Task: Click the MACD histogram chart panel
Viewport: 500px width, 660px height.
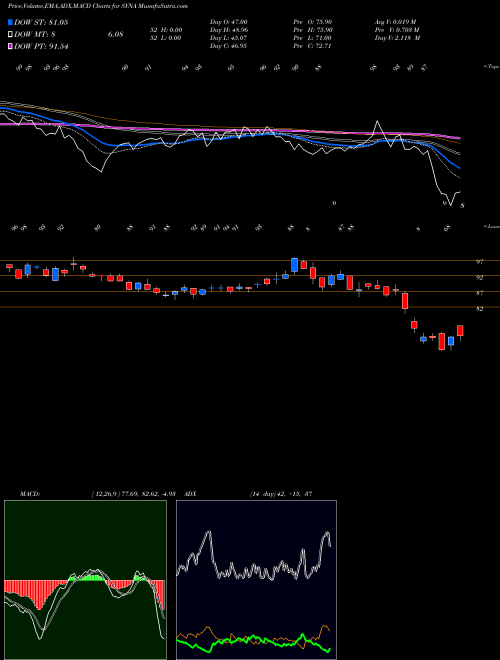Action: (85, 580)
